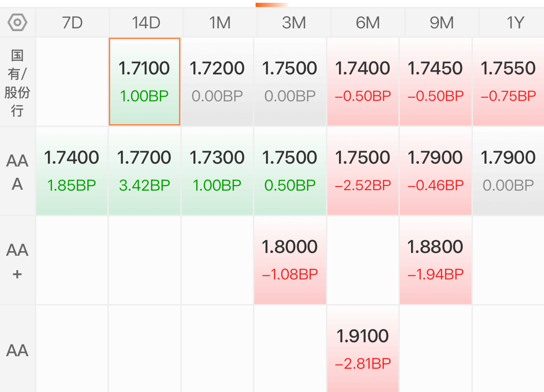Click the highlighted 1.7100 cell with 1.00BP
The image size is (544, 392).
145,81
